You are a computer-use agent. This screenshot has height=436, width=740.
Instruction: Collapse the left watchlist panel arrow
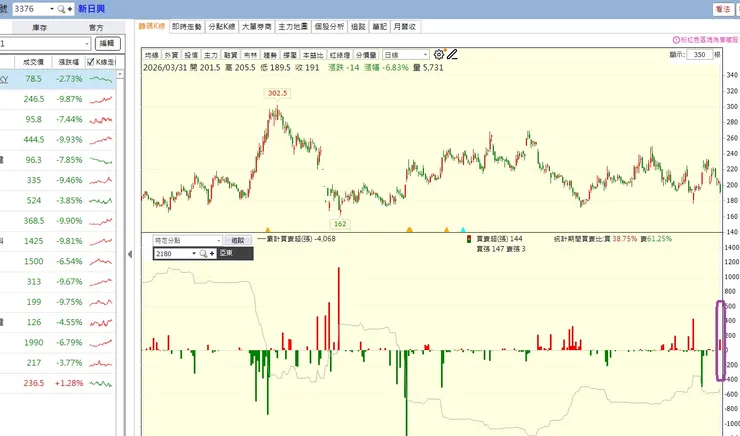click(x=130, y=254)
